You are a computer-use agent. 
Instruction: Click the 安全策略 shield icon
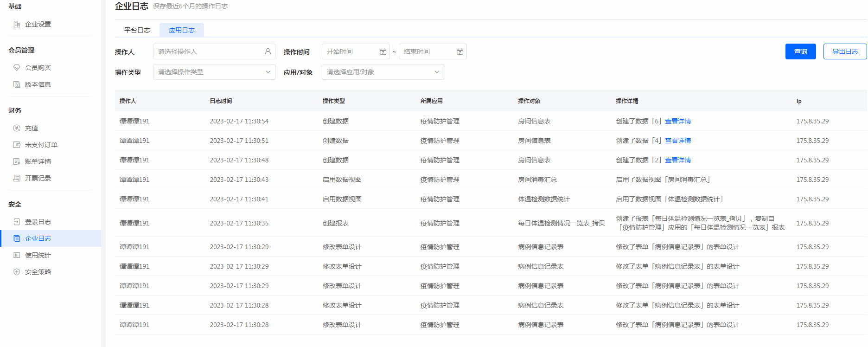pyautogui.click(x=17, y=272)
